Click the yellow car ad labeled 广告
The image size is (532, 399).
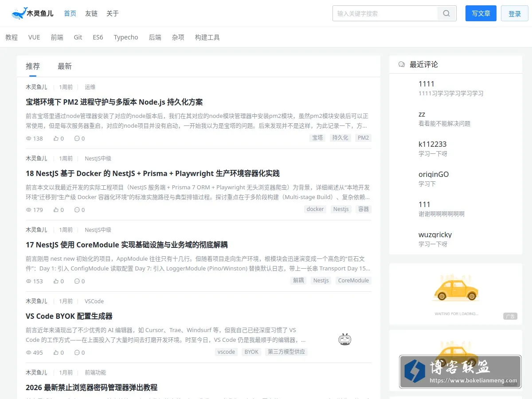click(456, 294)
